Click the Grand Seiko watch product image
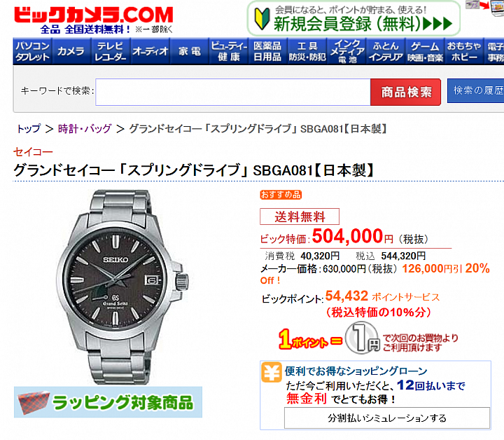 (x=122, y=287)
